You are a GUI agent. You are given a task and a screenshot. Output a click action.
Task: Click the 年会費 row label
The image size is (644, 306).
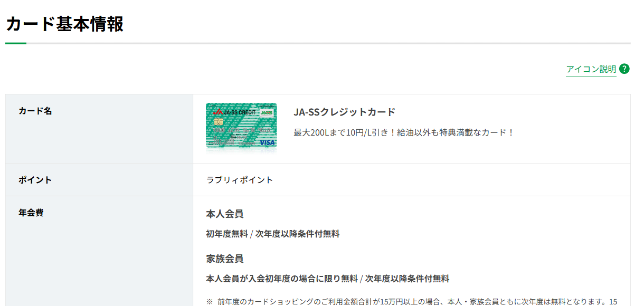(x=31, y=213)
